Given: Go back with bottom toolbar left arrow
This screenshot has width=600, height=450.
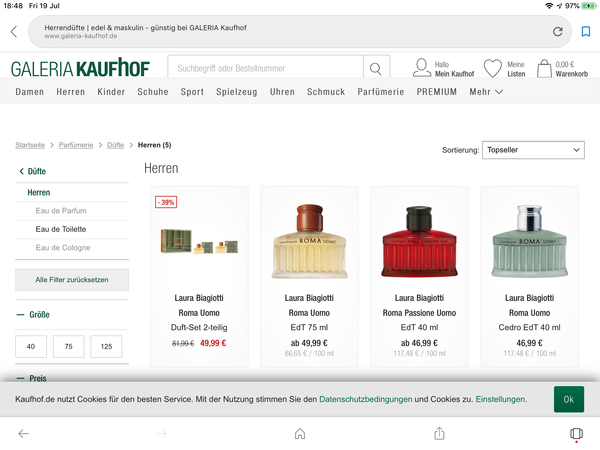Looking at the screenshot, I should [24, 434].
